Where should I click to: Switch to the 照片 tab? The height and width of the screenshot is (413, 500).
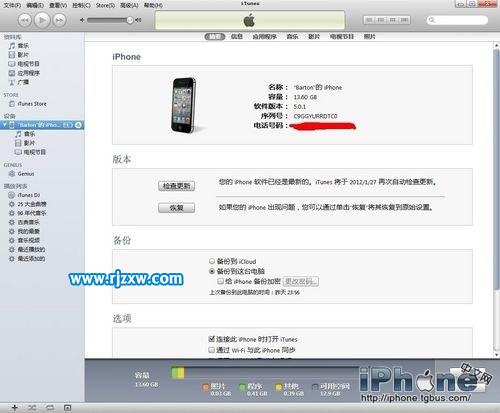[369, 36]
